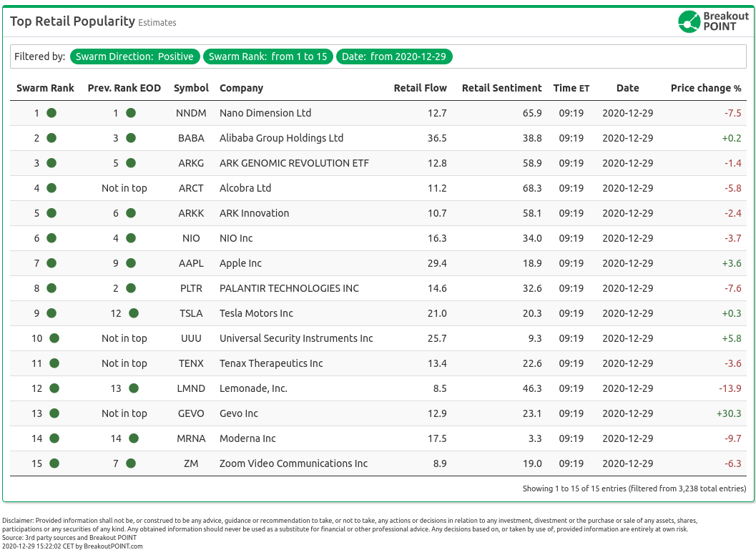Toggle the Swarm Rank 1 to 15 filter
This screenshot has width=756, height=555.
click(267, 57)
